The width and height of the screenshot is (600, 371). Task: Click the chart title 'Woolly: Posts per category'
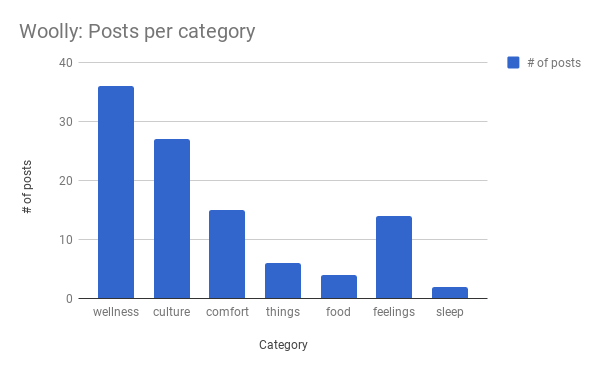pyautogui.click(x=137, y=31)
